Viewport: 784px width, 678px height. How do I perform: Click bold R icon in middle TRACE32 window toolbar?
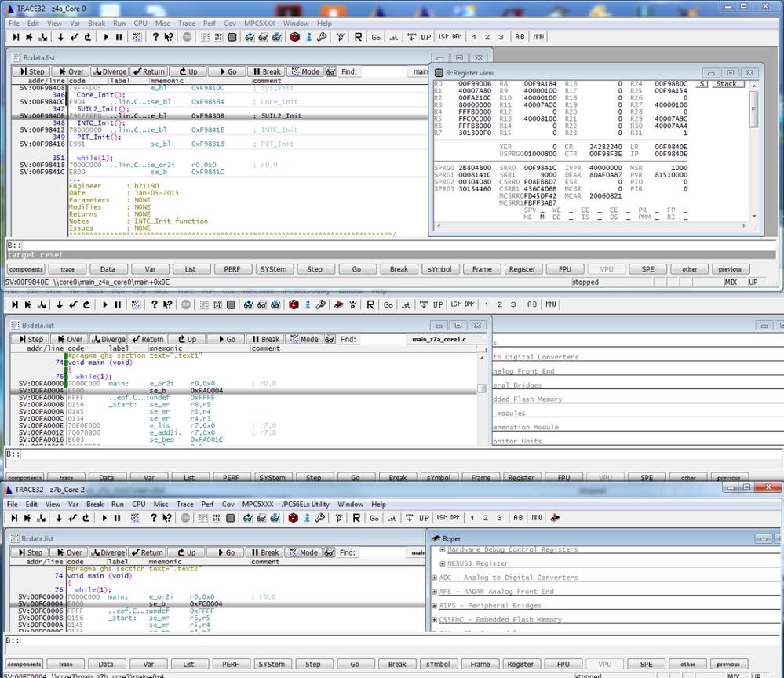pos(370,304)
